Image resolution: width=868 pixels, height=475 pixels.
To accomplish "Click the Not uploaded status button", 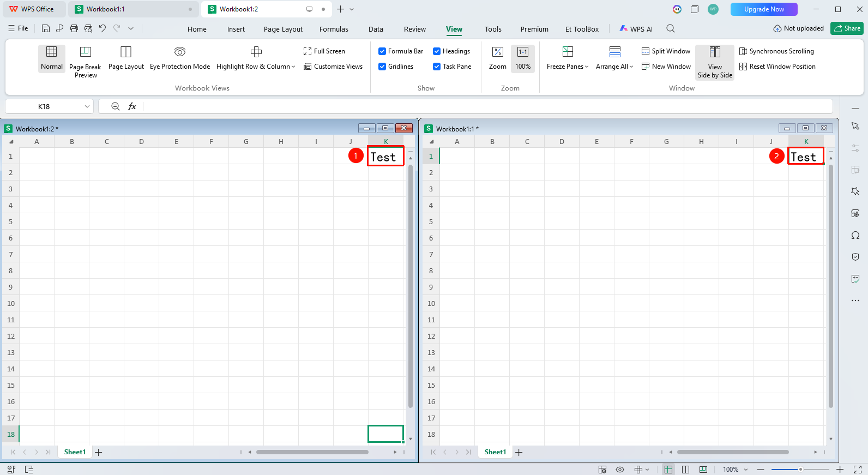I will tap(798, 28).
